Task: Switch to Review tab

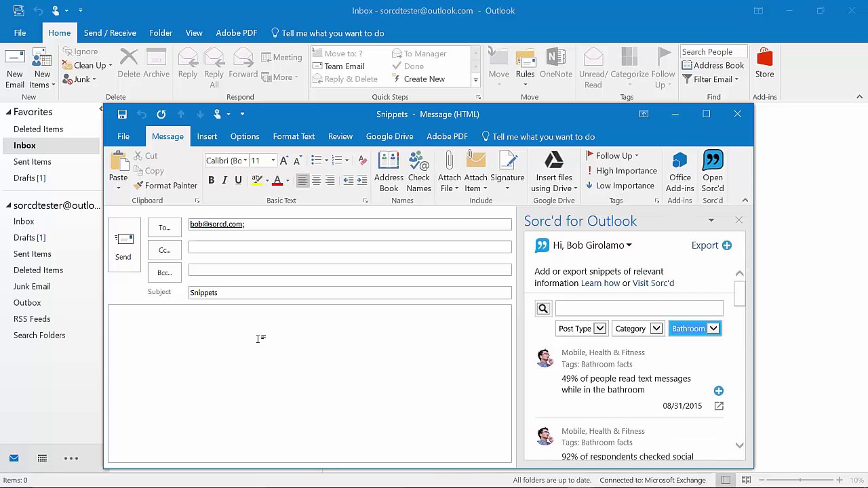Action: [x=340, y=136]
